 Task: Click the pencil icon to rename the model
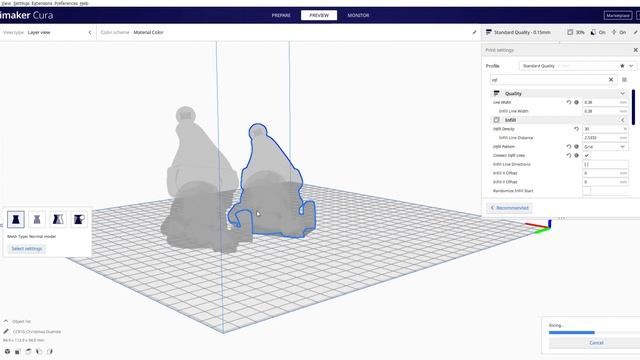6,331
